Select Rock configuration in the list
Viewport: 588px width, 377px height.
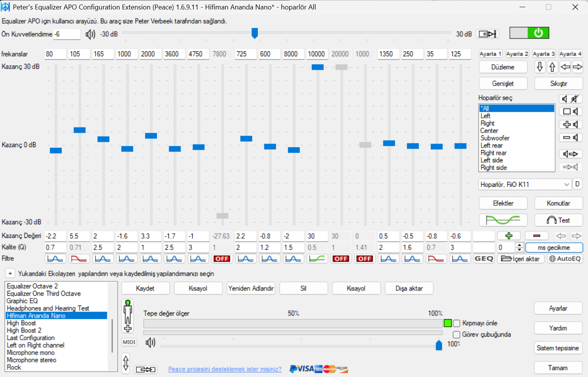tap(57, 367)
